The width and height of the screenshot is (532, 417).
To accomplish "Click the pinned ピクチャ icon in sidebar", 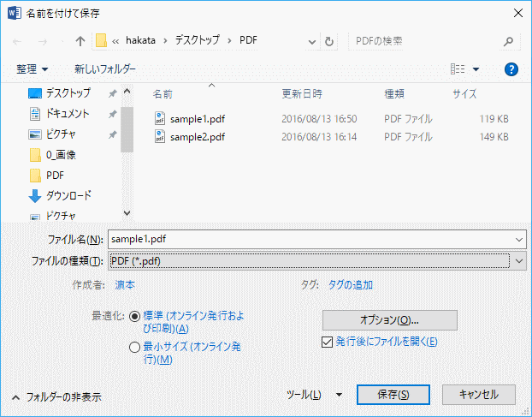I will click(35, 134).
